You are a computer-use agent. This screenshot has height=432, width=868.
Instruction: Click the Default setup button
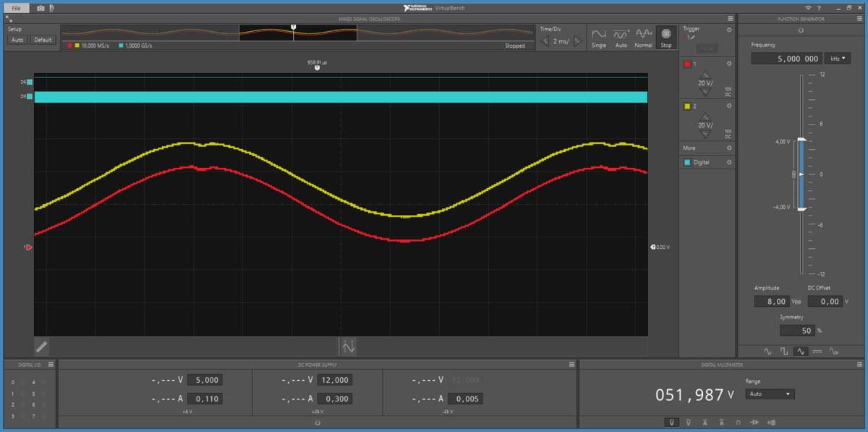pos(43,40)
